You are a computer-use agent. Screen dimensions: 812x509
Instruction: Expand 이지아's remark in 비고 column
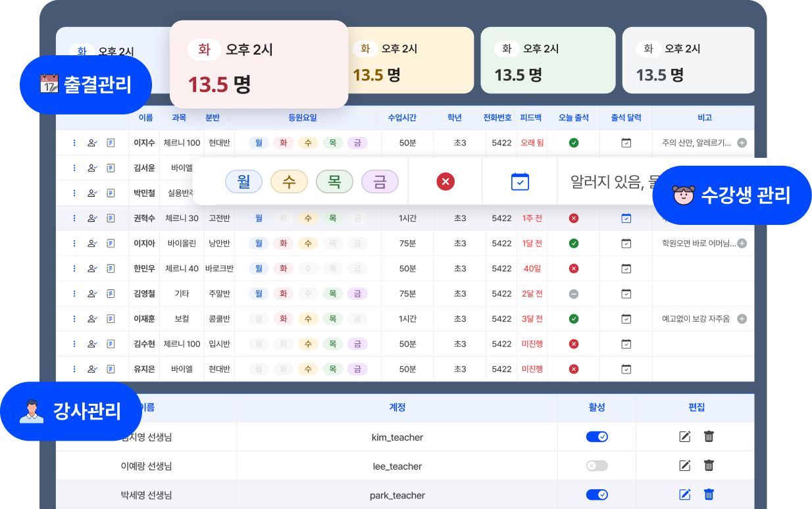[x=742, y=243]
